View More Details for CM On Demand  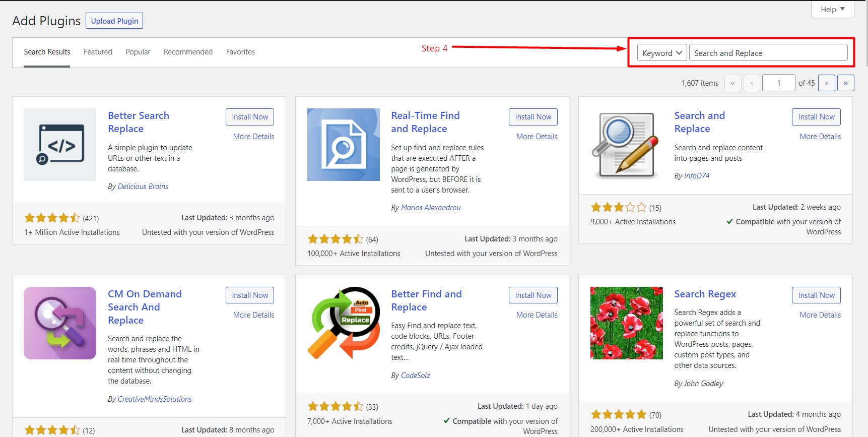[254, 315]
